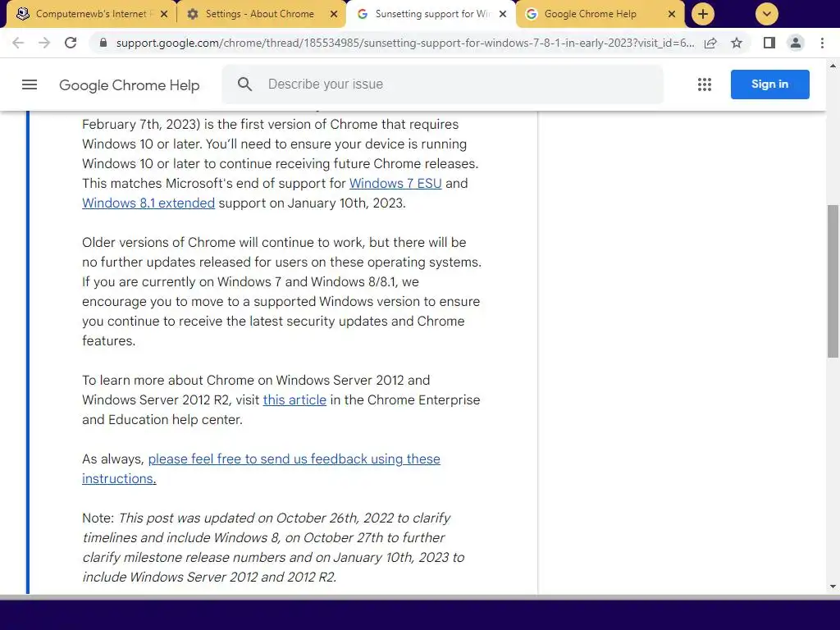Open the side panel icon
Image resolution: width=840 pixels, height=630 pixels.
tap(769, 43)
